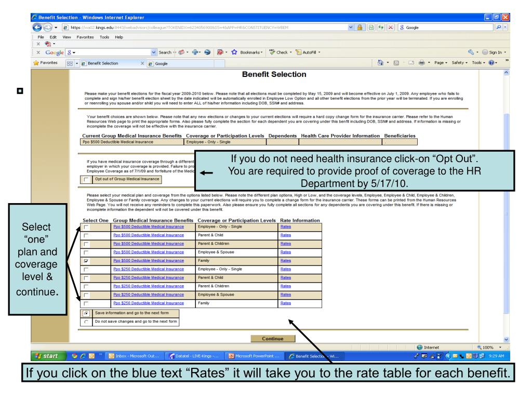The height and width of the screenshot is (399, 532).
Task: Open the Help menu
Action: pos(119,37)
